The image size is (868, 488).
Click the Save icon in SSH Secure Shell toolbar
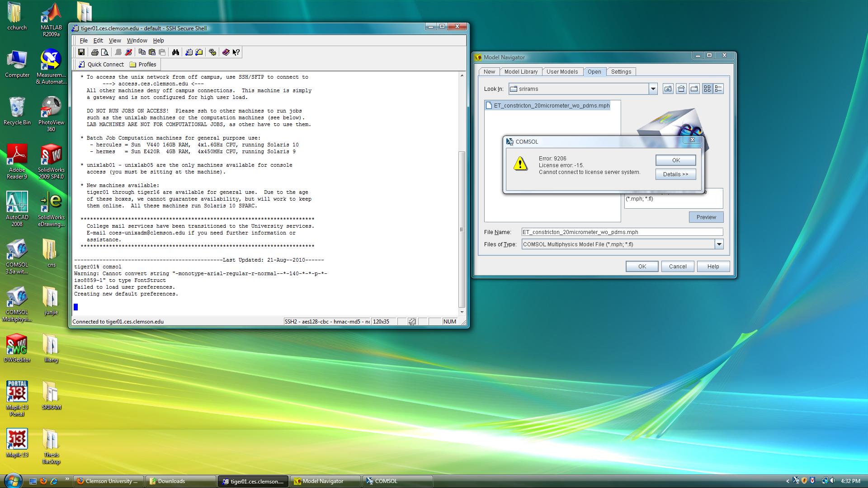point(81,52)
